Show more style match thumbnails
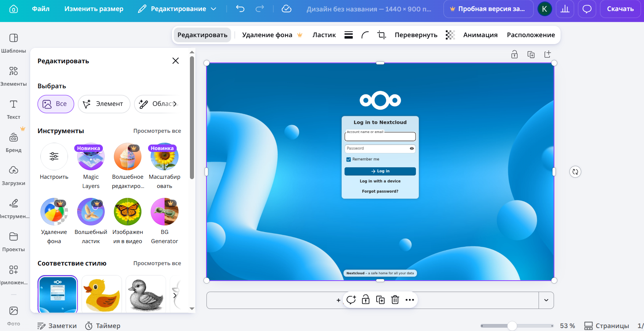644x331 pixels. click(x=175, y=295)
